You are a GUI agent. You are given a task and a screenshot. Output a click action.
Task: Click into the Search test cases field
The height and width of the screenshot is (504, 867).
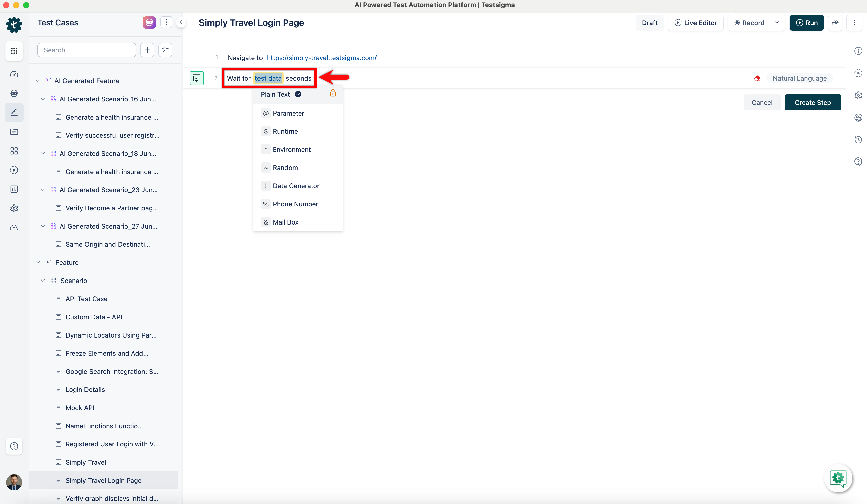(86, 50)
